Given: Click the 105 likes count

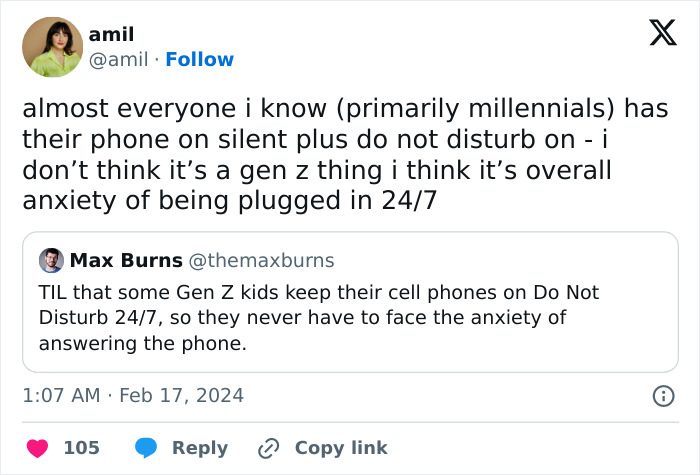Looking at the screenshot, I should [x=81, y=448].
